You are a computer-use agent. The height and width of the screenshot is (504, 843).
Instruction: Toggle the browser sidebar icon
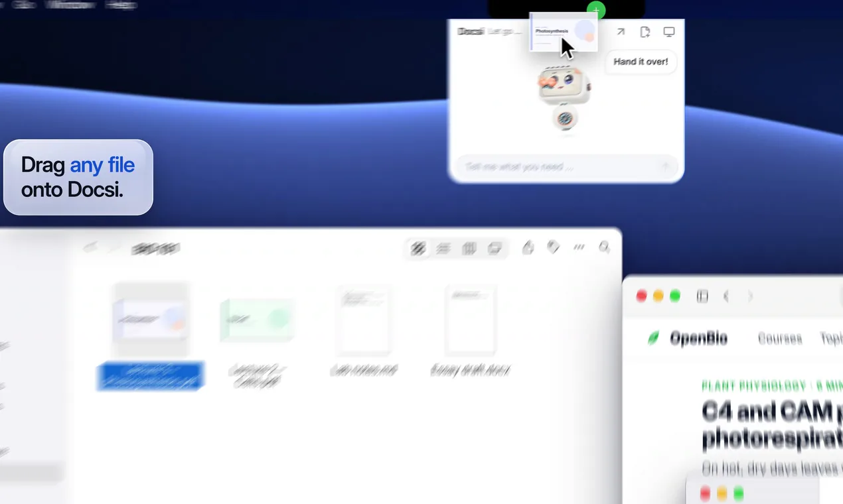(702, 296)
